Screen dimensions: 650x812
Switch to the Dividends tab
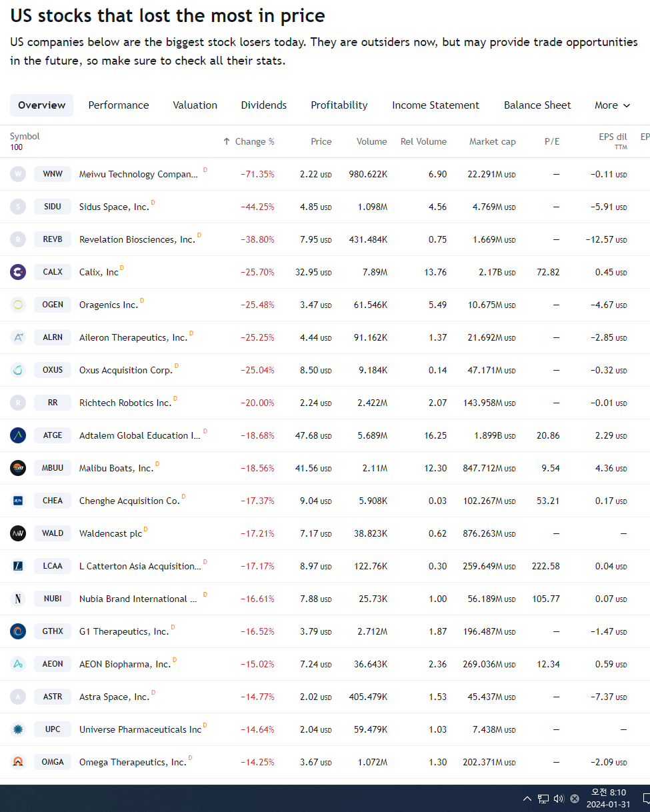(x=264, y=105)
